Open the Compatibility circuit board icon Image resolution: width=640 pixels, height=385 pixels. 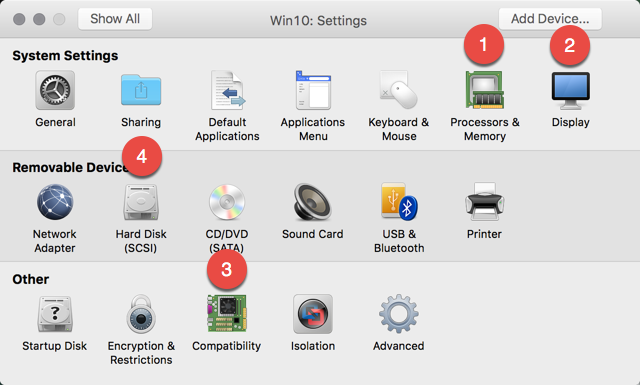coord(227,314)
